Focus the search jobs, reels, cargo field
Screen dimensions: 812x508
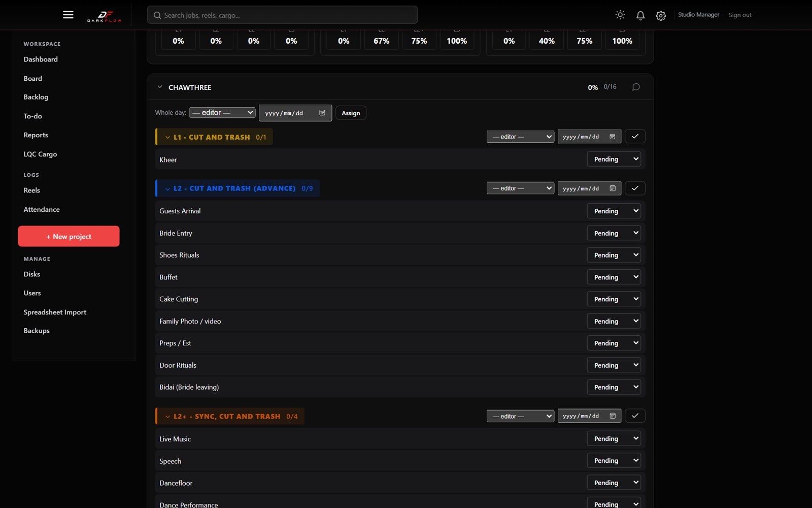click(x=282, y=15)
